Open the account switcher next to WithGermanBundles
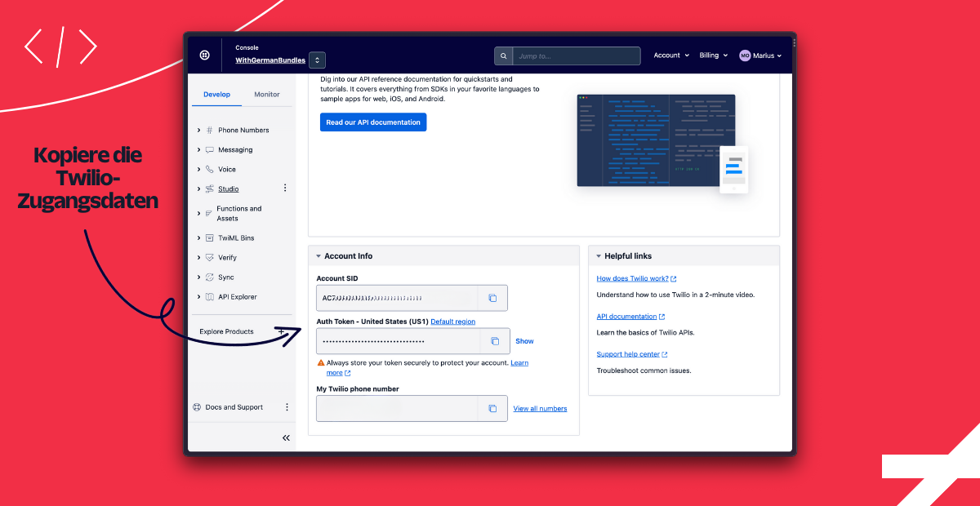Screen dimensions: 980x506 click(x=317, y=60)
